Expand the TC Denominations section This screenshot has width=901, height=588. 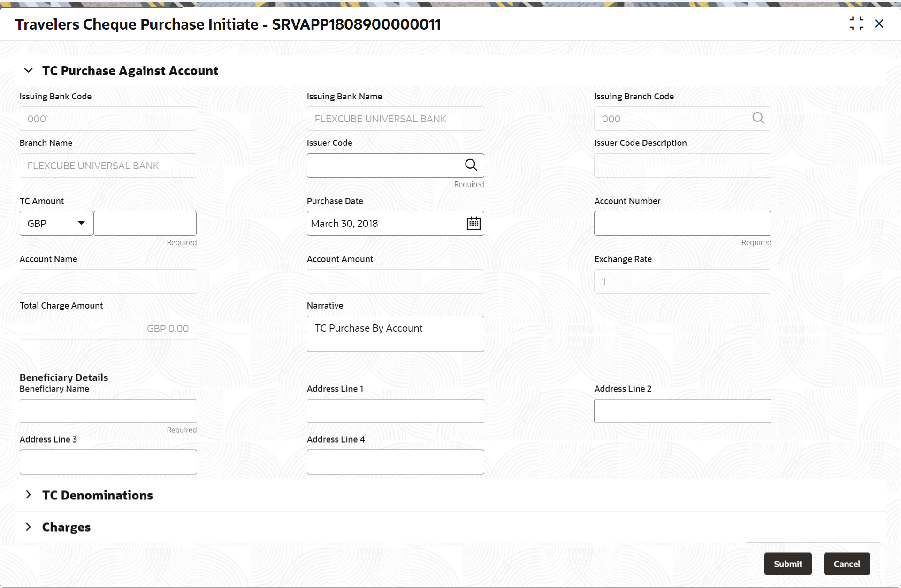point(29,495)
